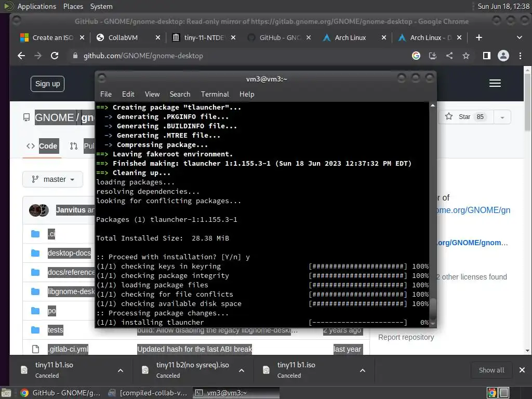Image resolution: width=532 pixels, height=399 pixels.
Task: Expand options for last tiny11 b1.iso download
Action: 362,370
